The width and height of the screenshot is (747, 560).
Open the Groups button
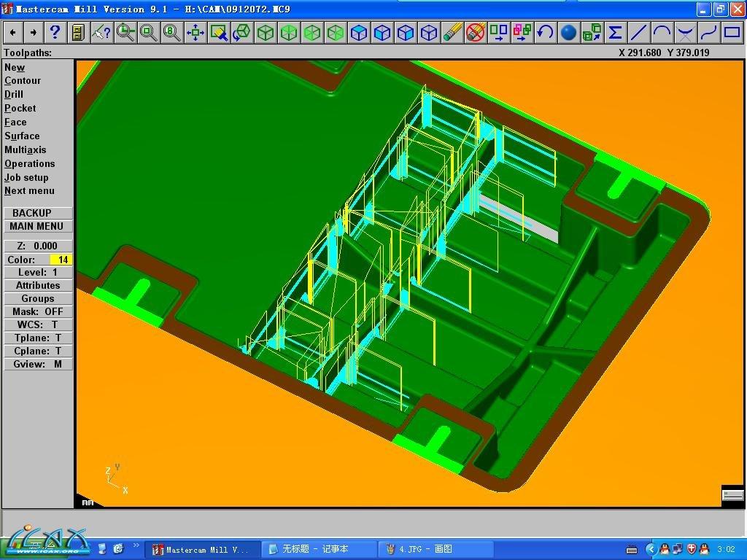[x=38, y=298]
